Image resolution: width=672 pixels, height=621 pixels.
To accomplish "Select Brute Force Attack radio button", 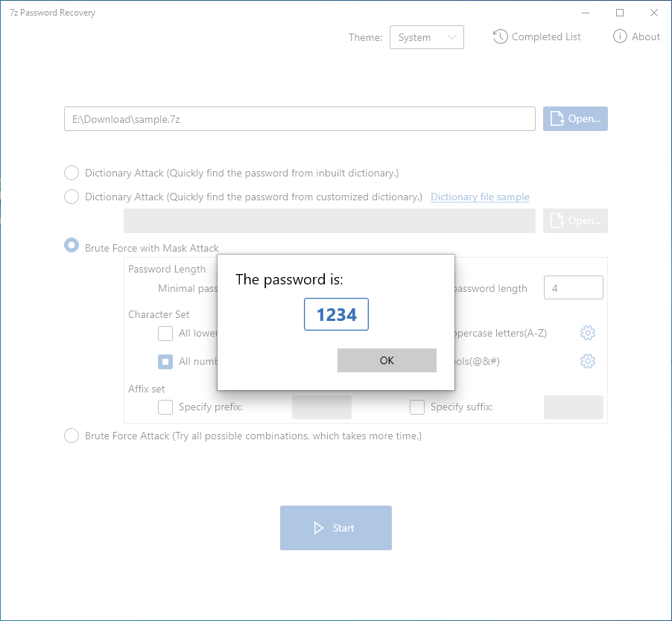I will tap(72, 436).
